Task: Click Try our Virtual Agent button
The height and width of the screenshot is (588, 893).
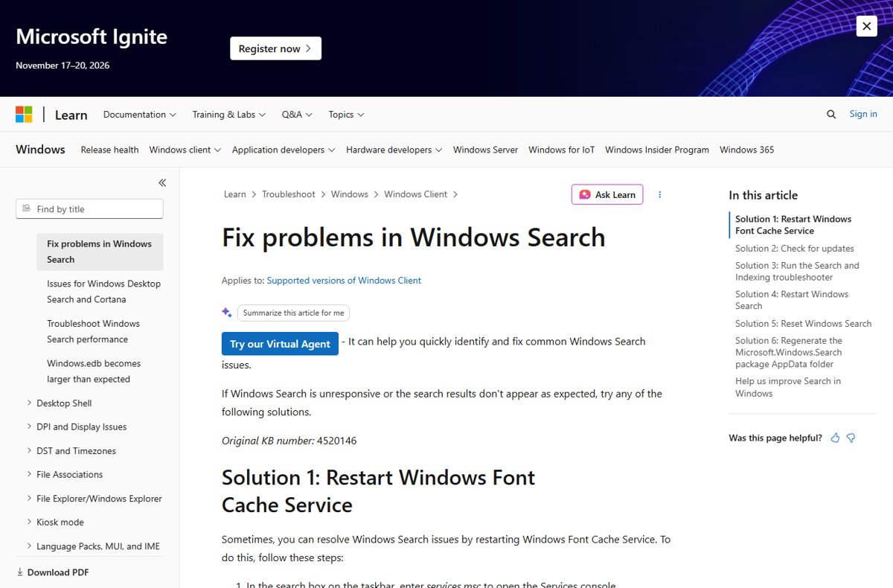Action: click(x=280, y=344)
